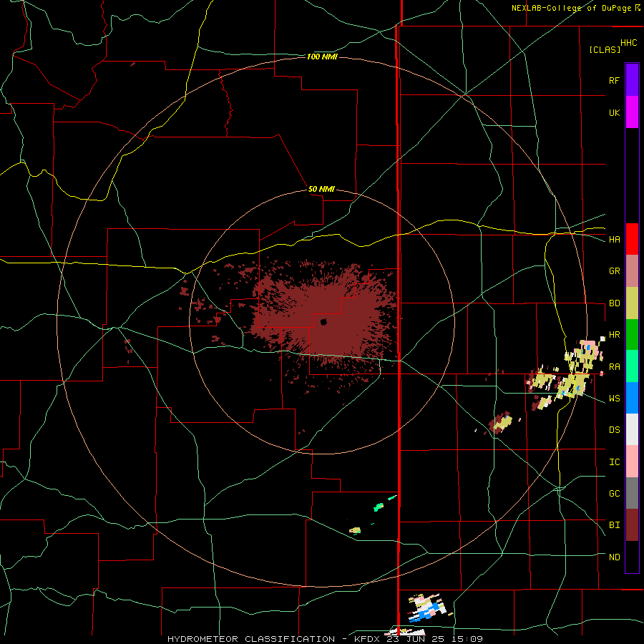Image resolution: width=644 pixels, height=644 pixels.
Task: Click the "HA" legend label
Action: pyautogui.click(x=614, y=240)
